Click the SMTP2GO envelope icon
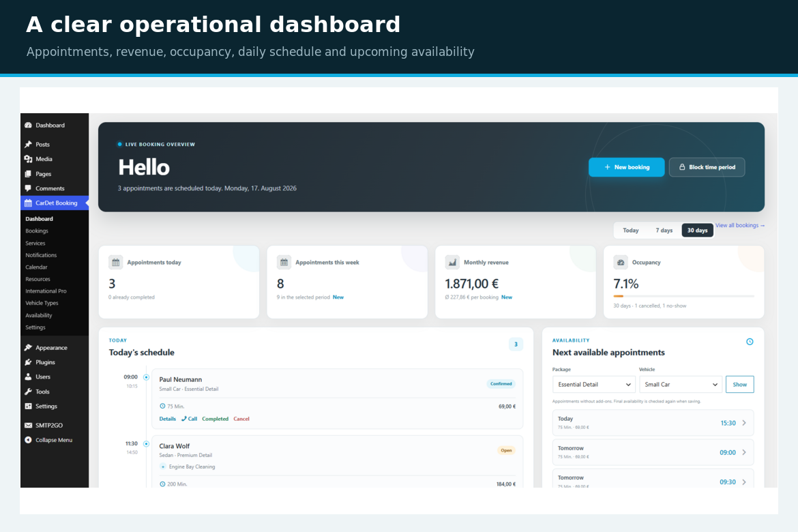This screenshot has width=798, height=532. click(x=28, y=425)
